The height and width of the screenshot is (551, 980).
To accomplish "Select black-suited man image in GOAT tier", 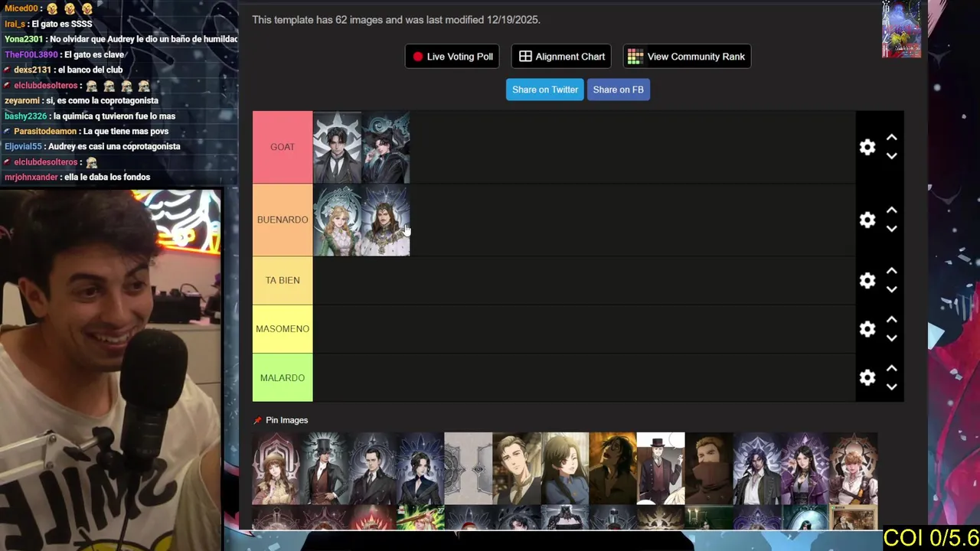I will pyautogui.click(x=337, y=147).
